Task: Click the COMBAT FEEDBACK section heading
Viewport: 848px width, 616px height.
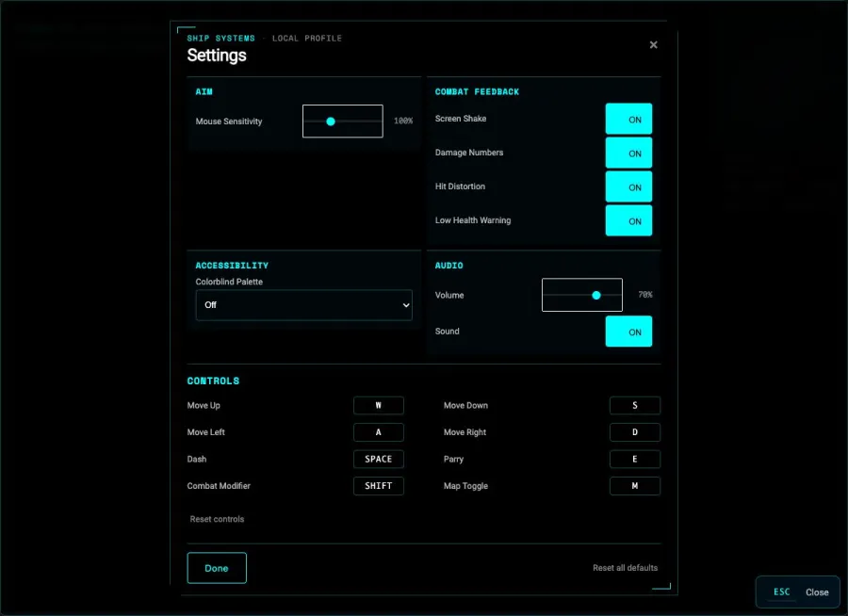Action: (477, 92)
